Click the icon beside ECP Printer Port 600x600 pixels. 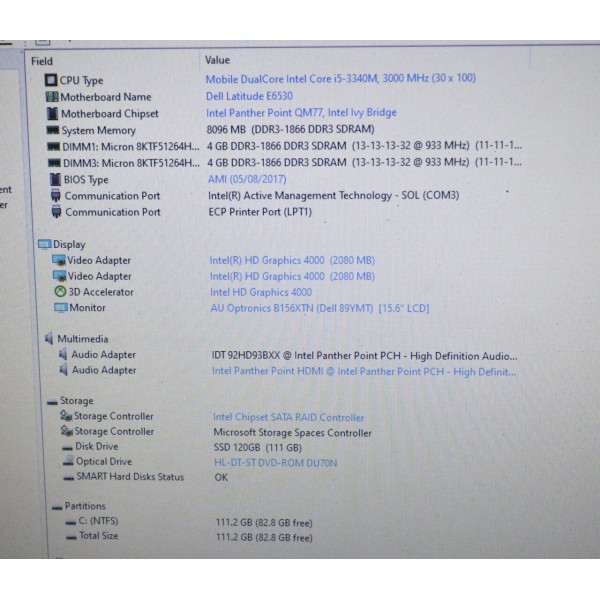click(x=56, y=212)
